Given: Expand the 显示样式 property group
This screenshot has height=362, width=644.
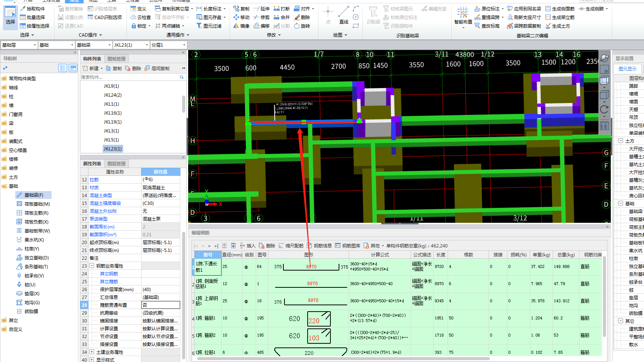Looking at the screenshot, I should (x=91, y=360).
